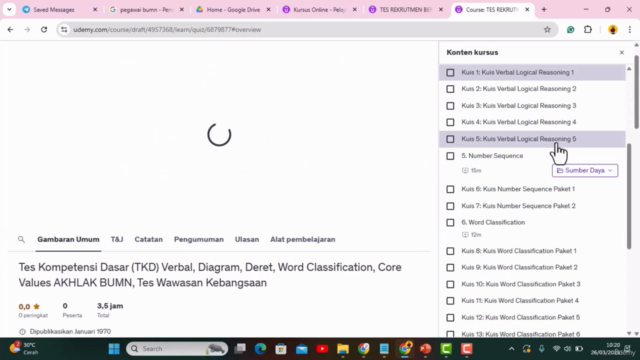Close the Kursus Online browser tab
Screen dimensions: 640x360
pos(355,9)
